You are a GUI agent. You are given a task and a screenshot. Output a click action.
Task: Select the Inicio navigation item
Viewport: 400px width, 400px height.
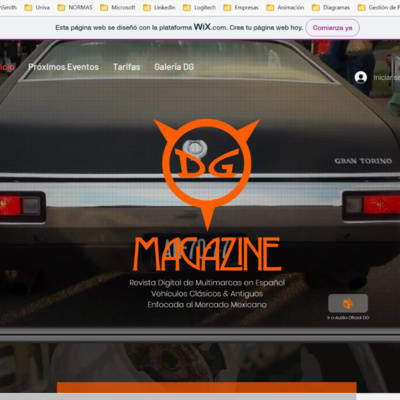point(7,67)
